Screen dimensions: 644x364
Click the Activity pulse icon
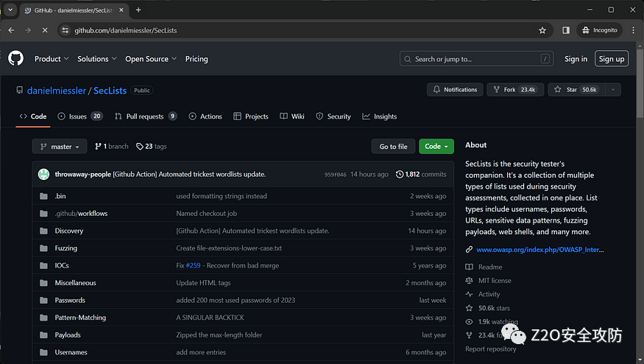pos(469,294)
